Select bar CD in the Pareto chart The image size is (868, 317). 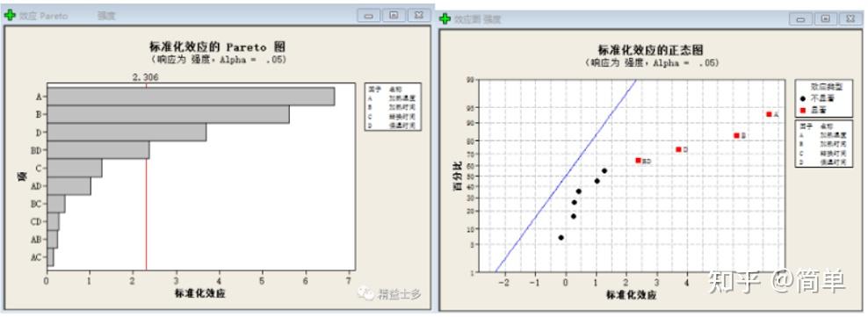tap(53, 221)
